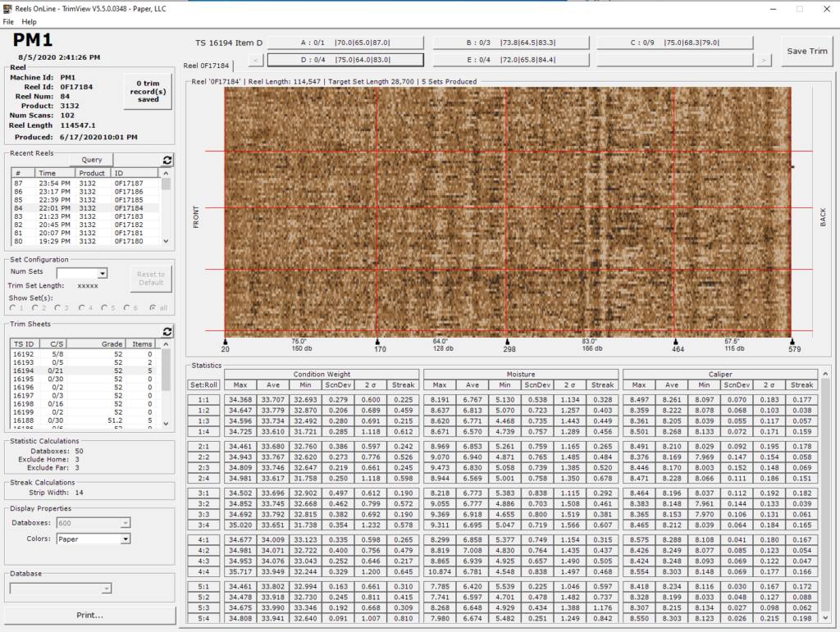
Task: Select Show Set radio button 5
Action: pyautogui.click(x=104, y=307)
